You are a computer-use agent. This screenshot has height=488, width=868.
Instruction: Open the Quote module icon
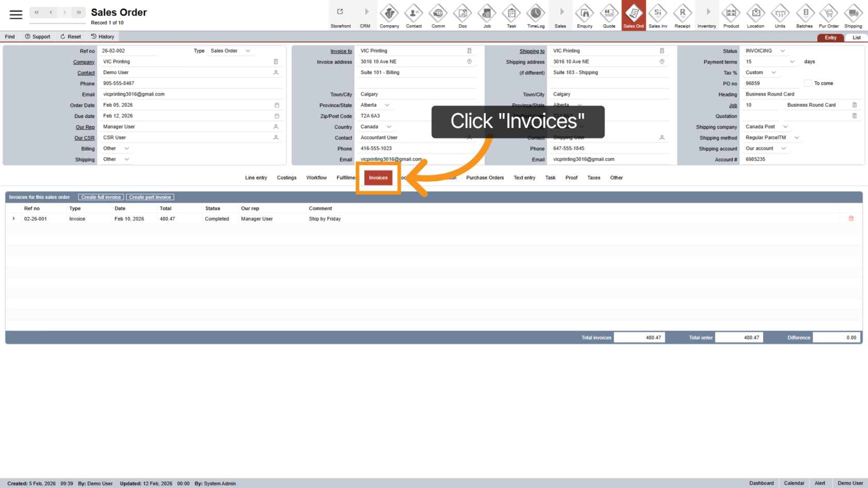coord(609,15)
